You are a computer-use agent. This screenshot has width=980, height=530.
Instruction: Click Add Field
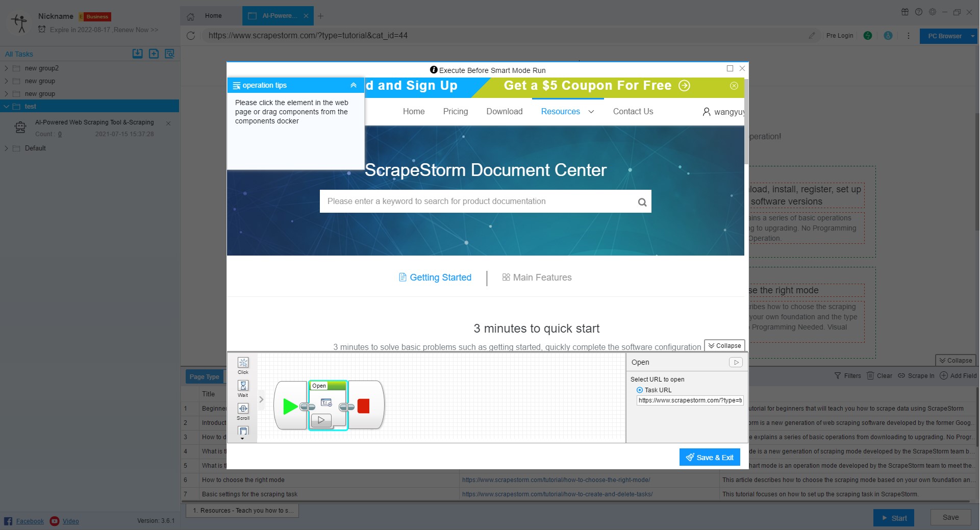[x=958, y=375]
